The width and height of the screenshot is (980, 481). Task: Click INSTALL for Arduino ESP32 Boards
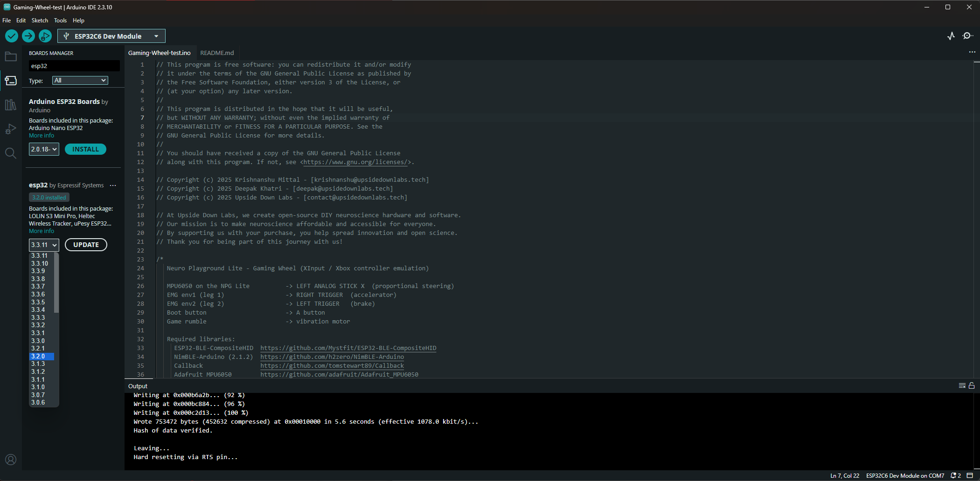pos(85,149)
